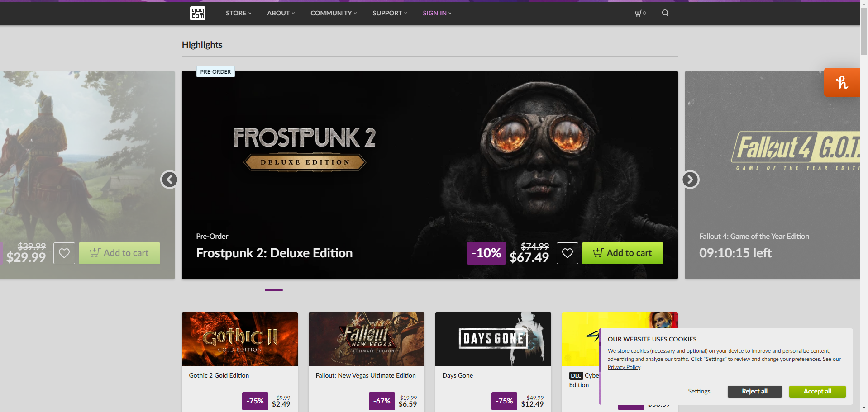Expand the ABOUT dropdown menu
The height and width of the screenshot is (412, 868).
(281, 13)
